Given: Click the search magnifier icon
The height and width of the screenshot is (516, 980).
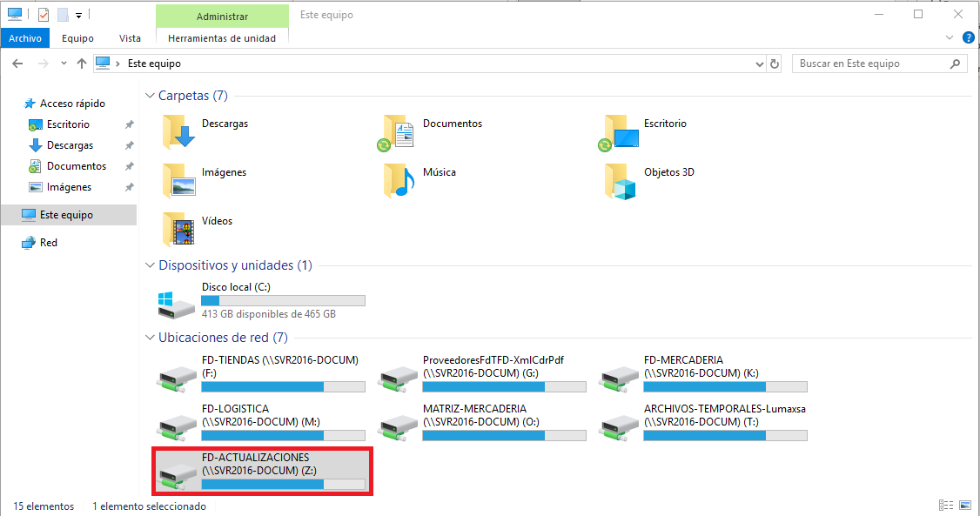Looking at the screenshot, I should pos(955,64).
